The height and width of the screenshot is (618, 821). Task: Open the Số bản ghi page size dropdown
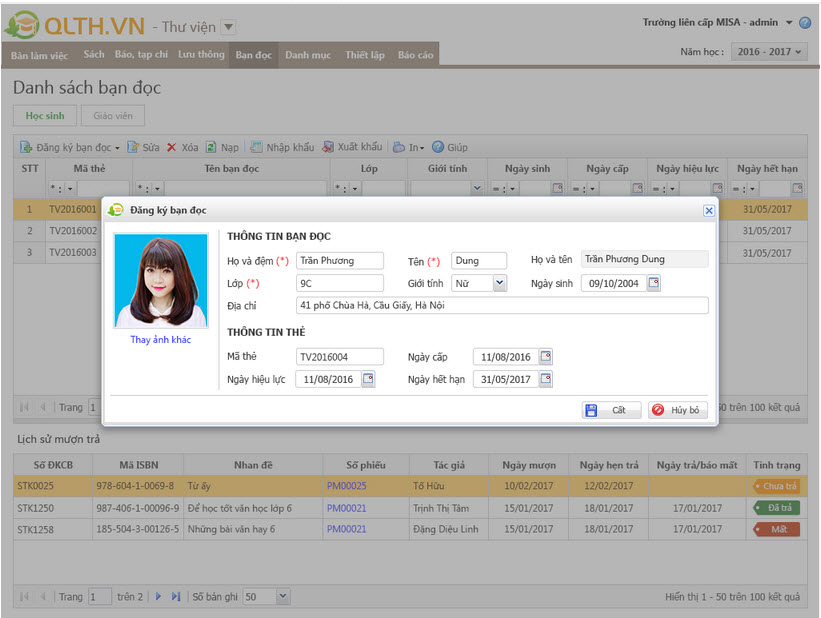point(282,597)
